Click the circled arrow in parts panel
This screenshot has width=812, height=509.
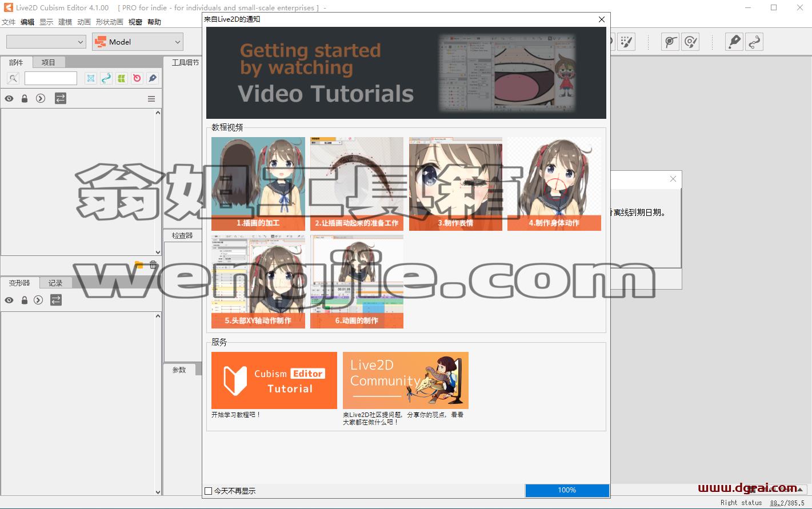point(40,98)
